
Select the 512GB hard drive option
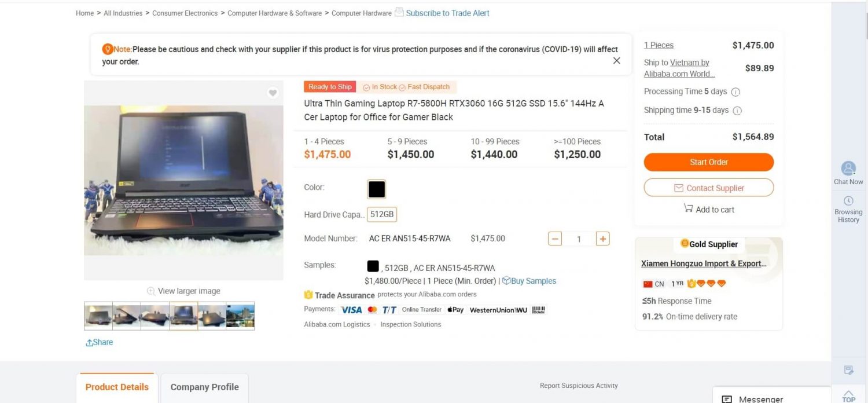coord(382,214)
